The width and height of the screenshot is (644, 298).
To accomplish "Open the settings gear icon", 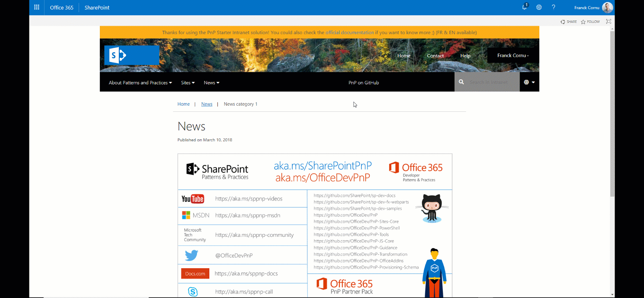I will (x=539, y=7).
